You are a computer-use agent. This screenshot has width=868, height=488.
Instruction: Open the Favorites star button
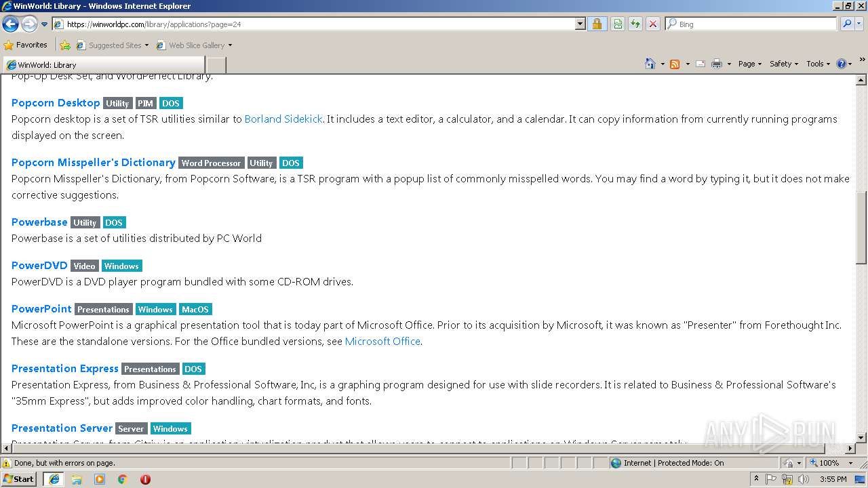coord(26,45)
